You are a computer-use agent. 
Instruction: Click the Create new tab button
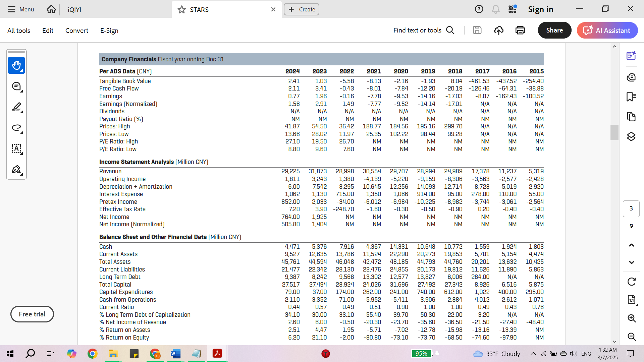coord(302,9)
